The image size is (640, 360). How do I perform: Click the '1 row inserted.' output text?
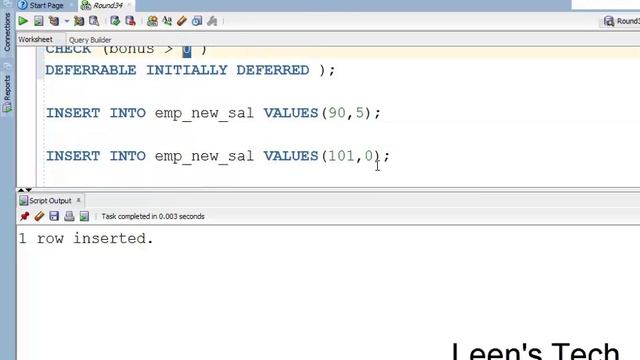click(x=86, y=238)
